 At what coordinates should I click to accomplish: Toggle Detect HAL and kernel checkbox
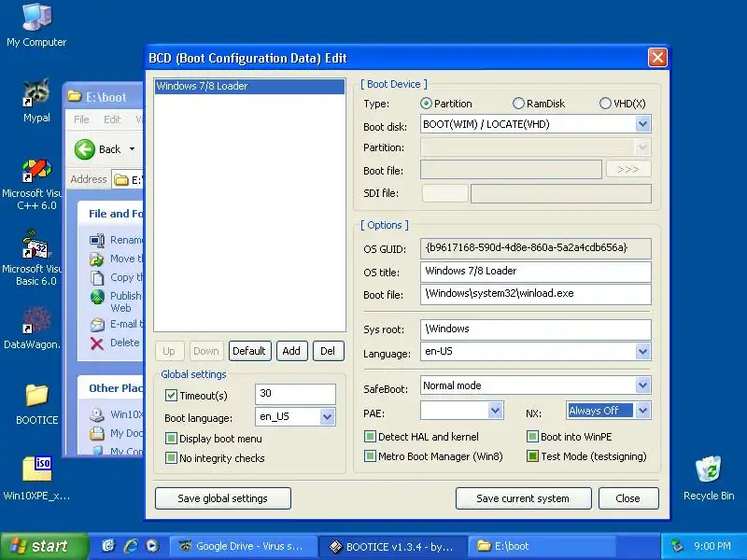tap(370, 436)
